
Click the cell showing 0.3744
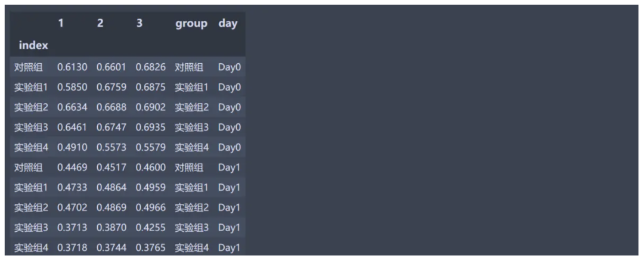(x=112, y=248)
